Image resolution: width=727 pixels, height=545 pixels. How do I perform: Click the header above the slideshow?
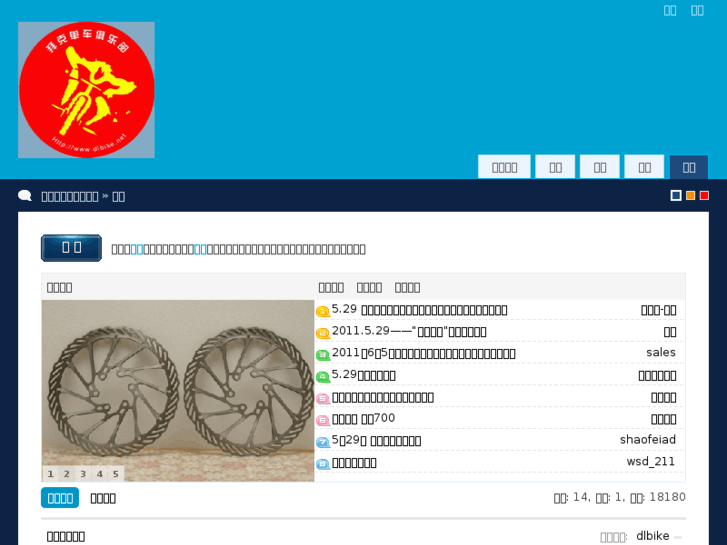point(59,288)
